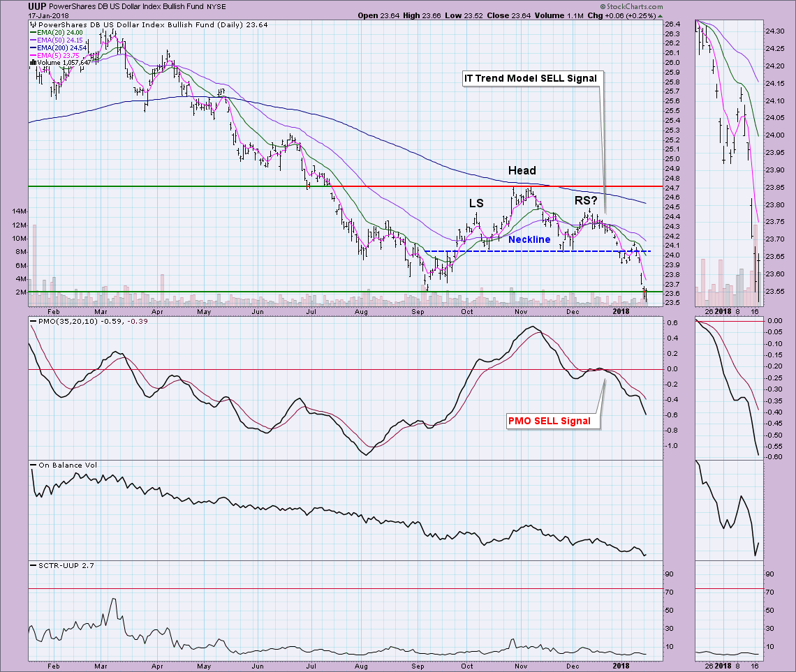This screenshot has height=672, width=796.
Task: Click the 24.30 label on the zoomed price panel
Action: coord(775,31)
